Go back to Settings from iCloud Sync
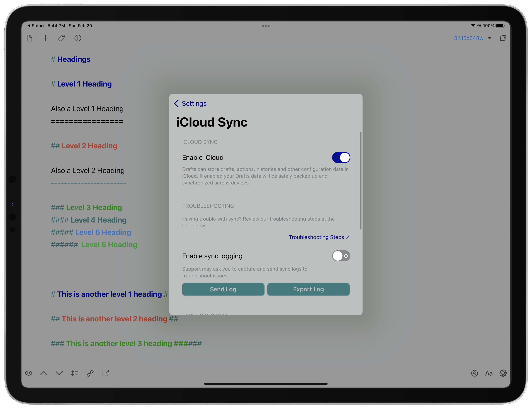 (x=191, y=103)
